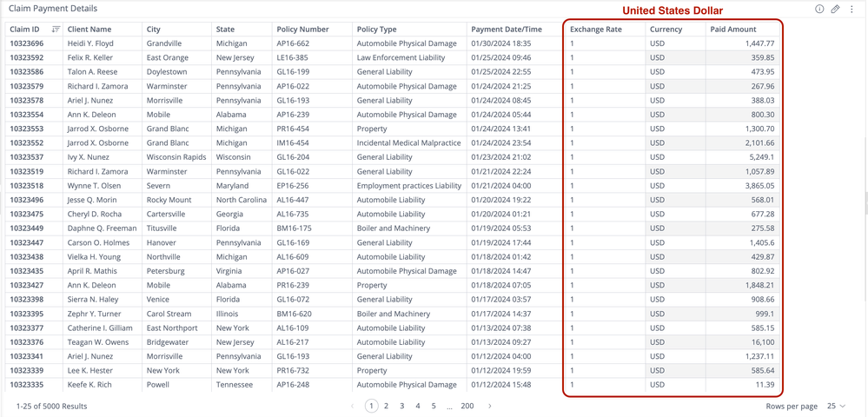
Task: Click the pagination ellipsis for more pages
Action: tap(449, 406)
